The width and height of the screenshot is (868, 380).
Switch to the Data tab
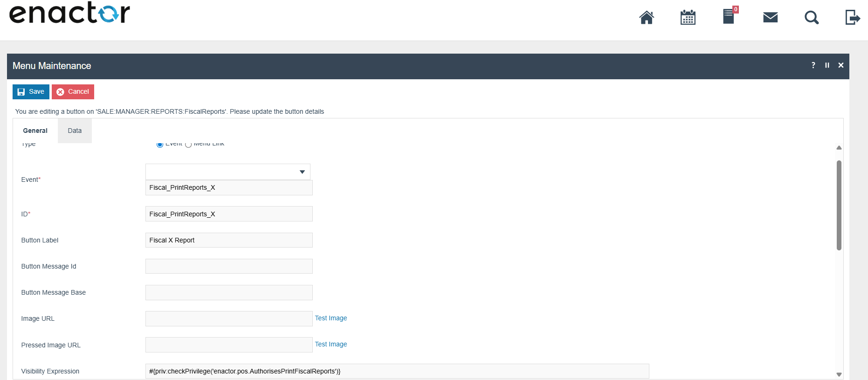point(75,131)
